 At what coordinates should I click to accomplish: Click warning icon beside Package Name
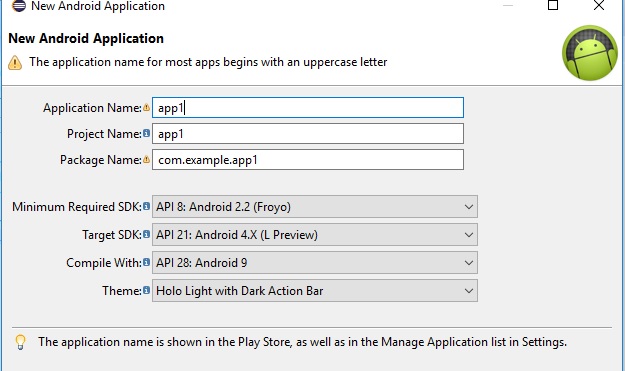pyautogui.click(x=146, y=159)
